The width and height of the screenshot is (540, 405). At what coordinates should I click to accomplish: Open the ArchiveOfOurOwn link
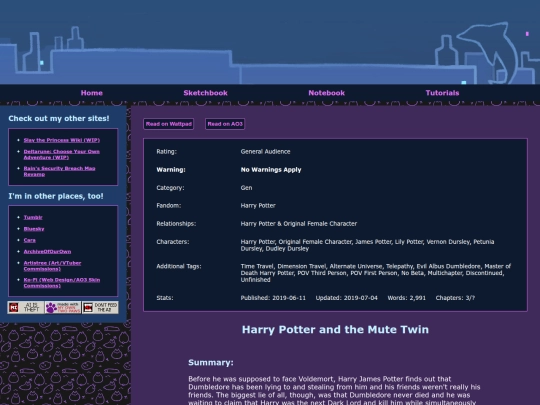(47, 251)
